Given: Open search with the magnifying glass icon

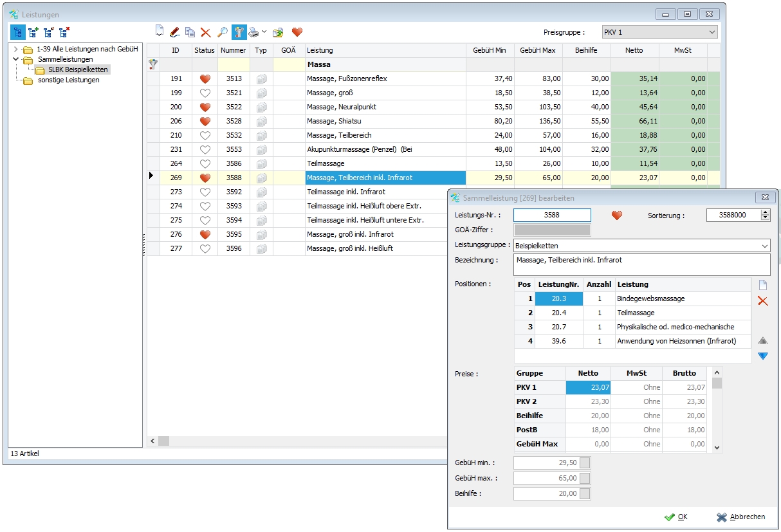Looking at the screenshot, I should pos(223,32).
